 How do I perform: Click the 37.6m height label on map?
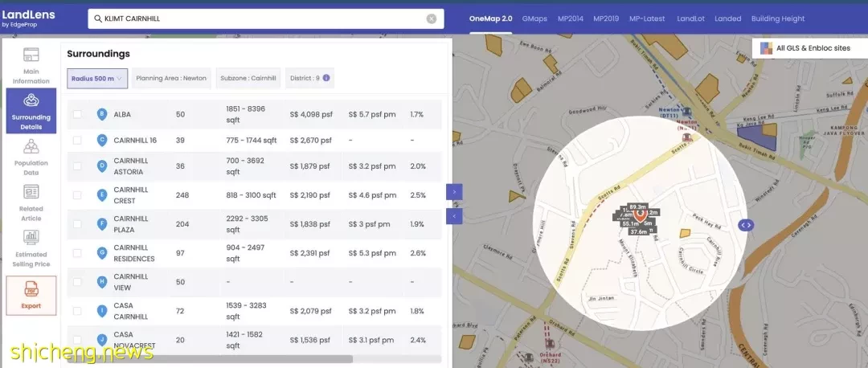point(638,232)
